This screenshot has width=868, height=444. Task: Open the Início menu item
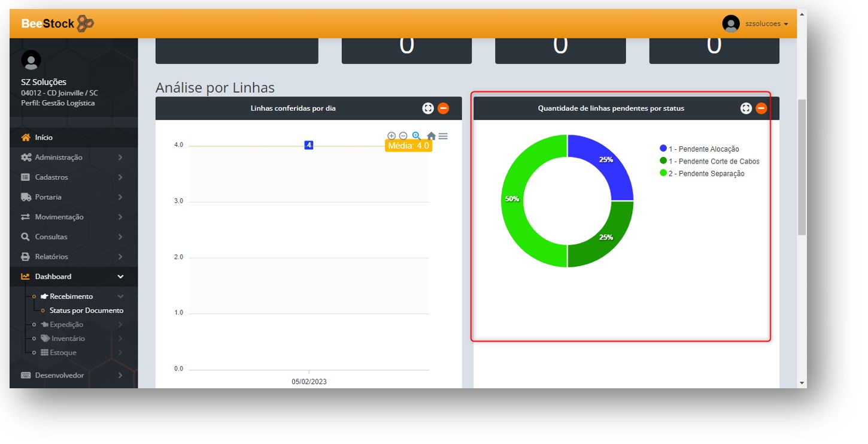[44, 138]
